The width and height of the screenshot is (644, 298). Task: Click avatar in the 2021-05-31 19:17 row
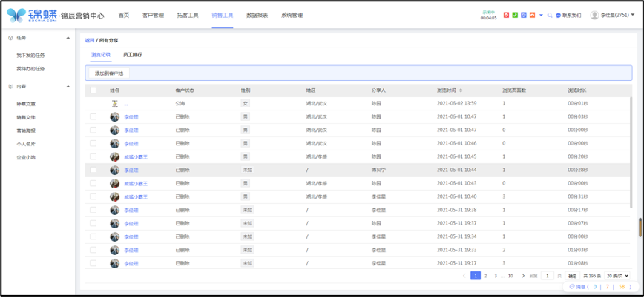click(x=114, y=263)
